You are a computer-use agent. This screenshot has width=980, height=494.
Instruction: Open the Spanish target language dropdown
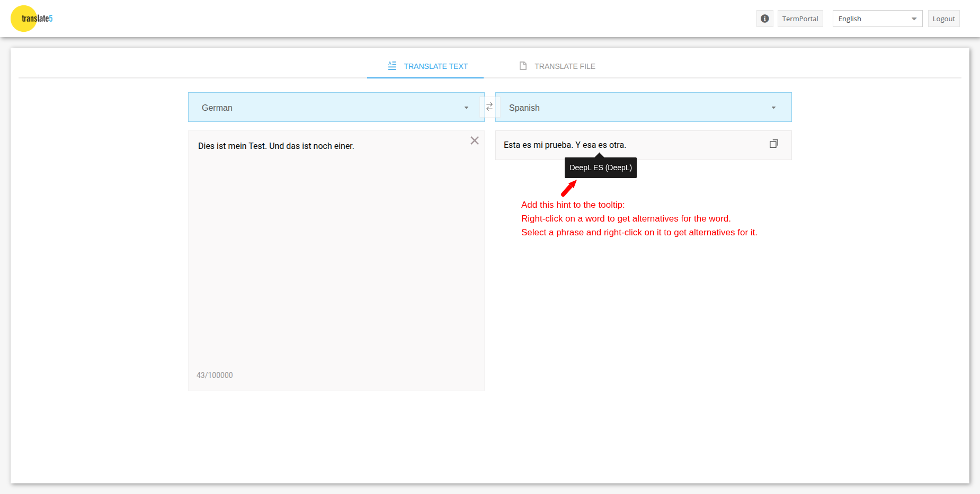[x=636, y=108]
